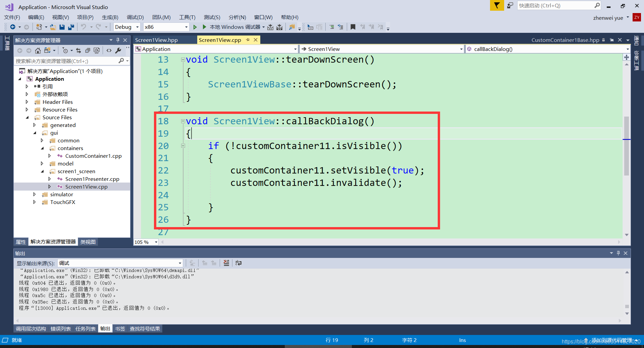
Task: Toggle pin on Screen1View.cpp tab
Action: [248, 40]
